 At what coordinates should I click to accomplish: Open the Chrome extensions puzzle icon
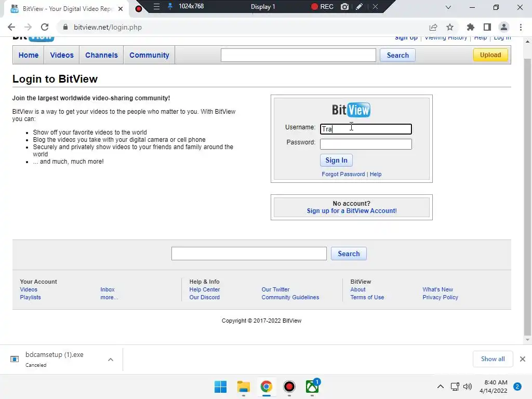[470, 27]
